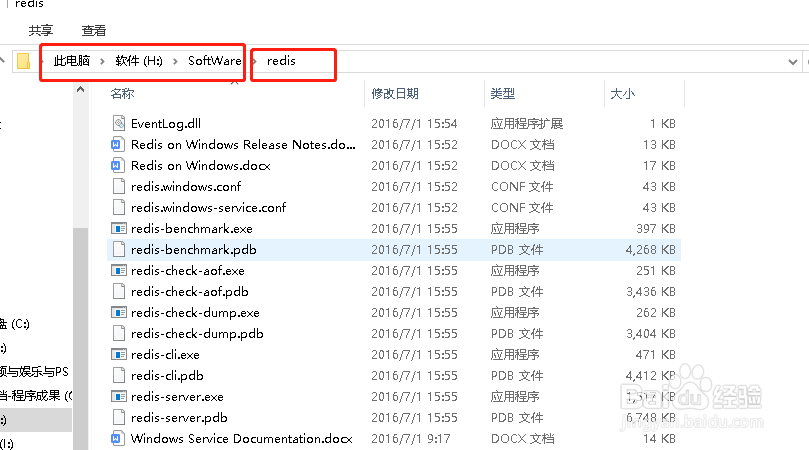The height and width of the screenshot is (450, 809).
Task: Click the 应用程序扩展 type cell
Action: [x=527, y=123]
